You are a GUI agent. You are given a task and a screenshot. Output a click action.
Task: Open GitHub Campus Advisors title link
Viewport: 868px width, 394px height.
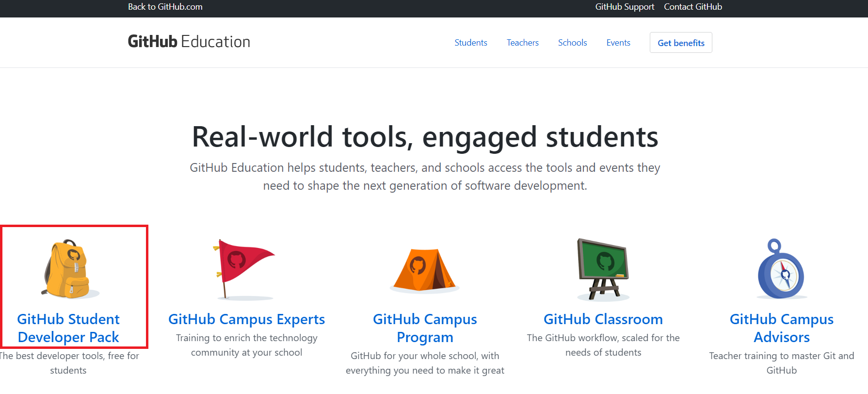(x=782, y=328)
